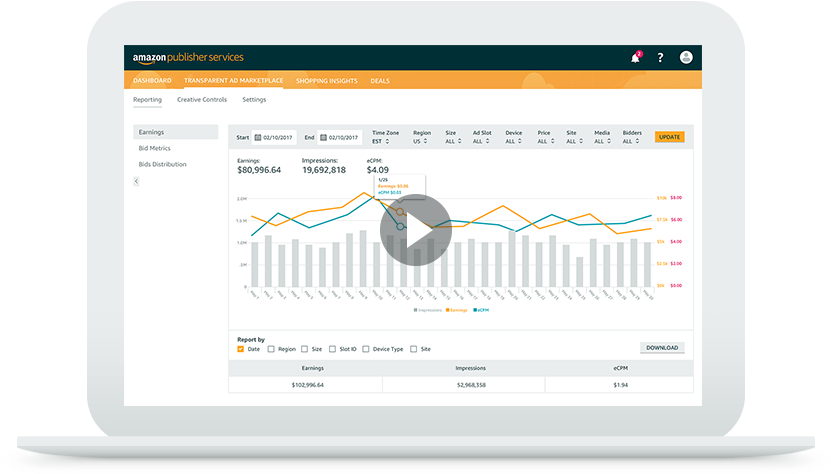Viewport: 831px width, 474px height.
Task: Click the End date calendar icon
Action: click(322, 137)
